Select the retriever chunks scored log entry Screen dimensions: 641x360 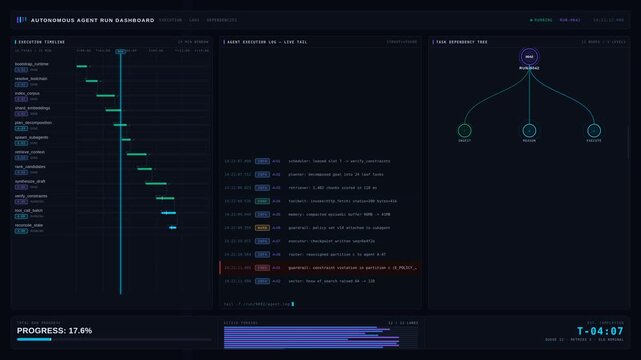point(320,188)
